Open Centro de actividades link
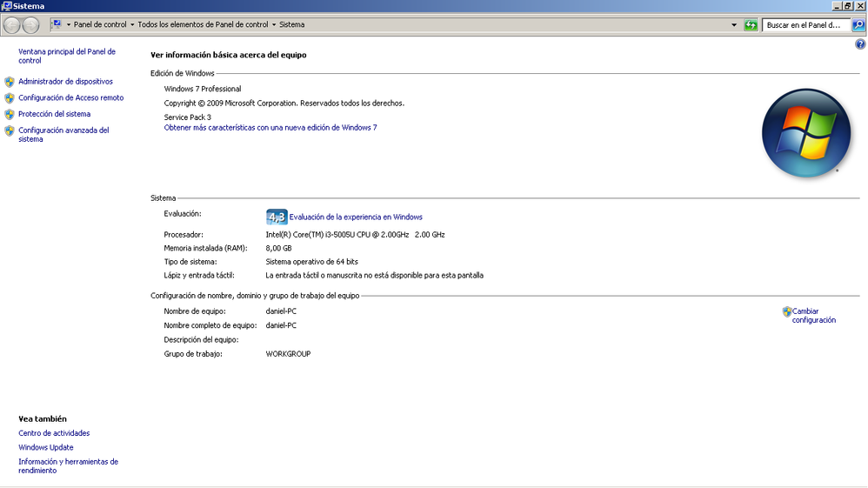The height and width of the screenshot is (488, 868). [54, 433]
